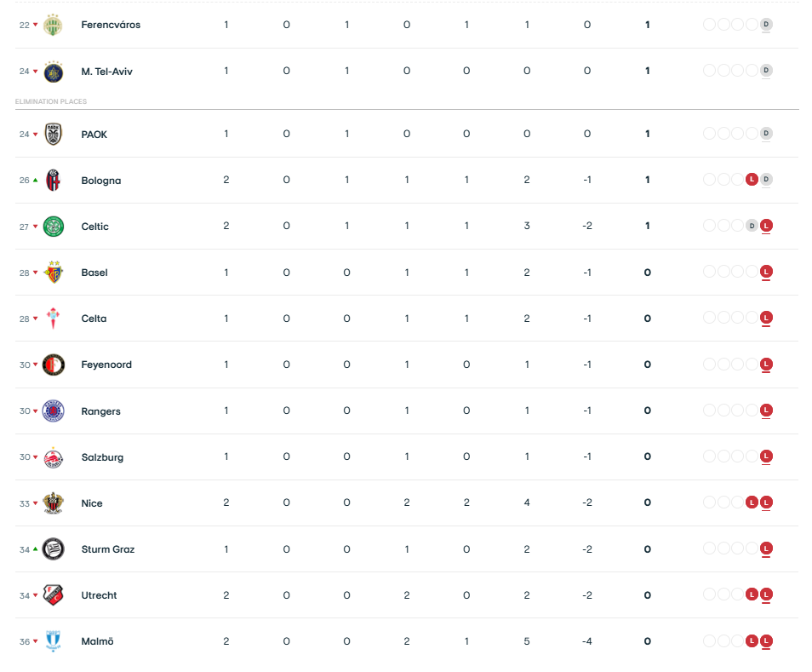The height and width of the screenshot is (672, 812).
Task: Click the Basel club crest
Action: 54,273
